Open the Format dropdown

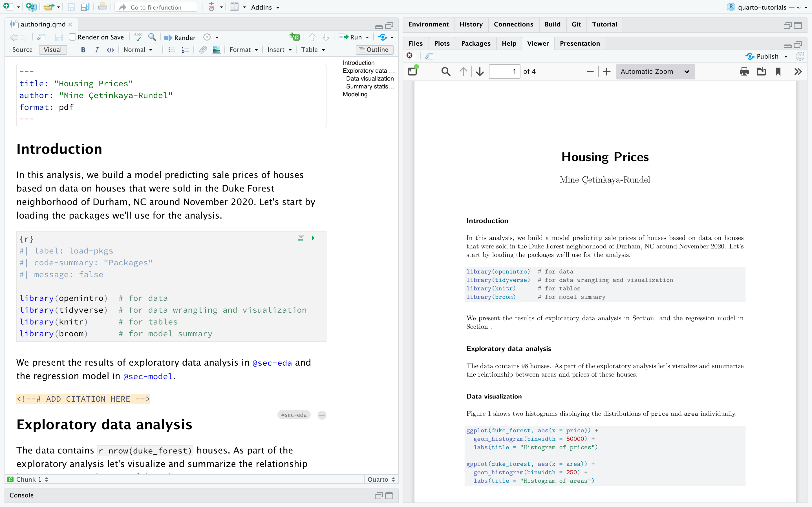click(x=243, y=50)
